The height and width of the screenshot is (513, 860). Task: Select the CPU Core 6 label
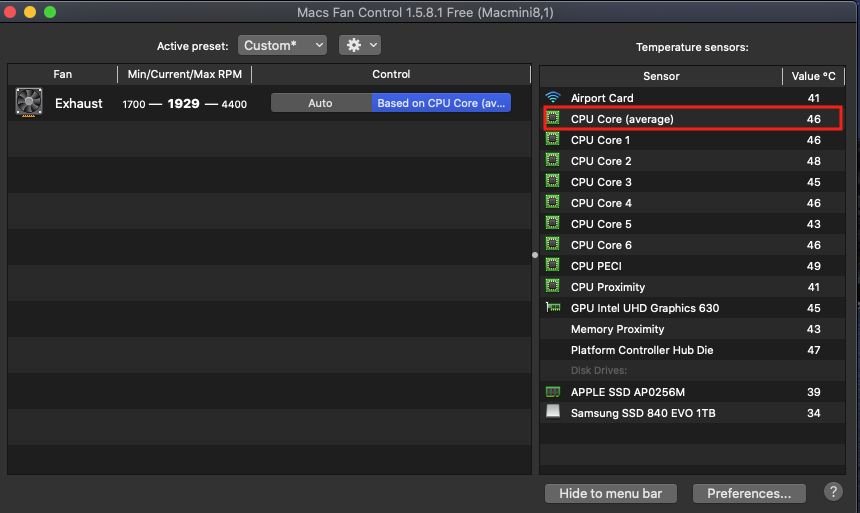[601, 245]
